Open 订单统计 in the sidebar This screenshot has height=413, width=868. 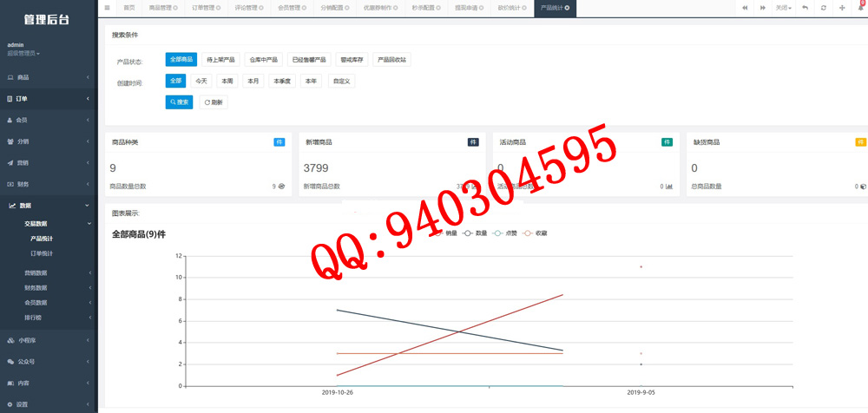(42, 253)
